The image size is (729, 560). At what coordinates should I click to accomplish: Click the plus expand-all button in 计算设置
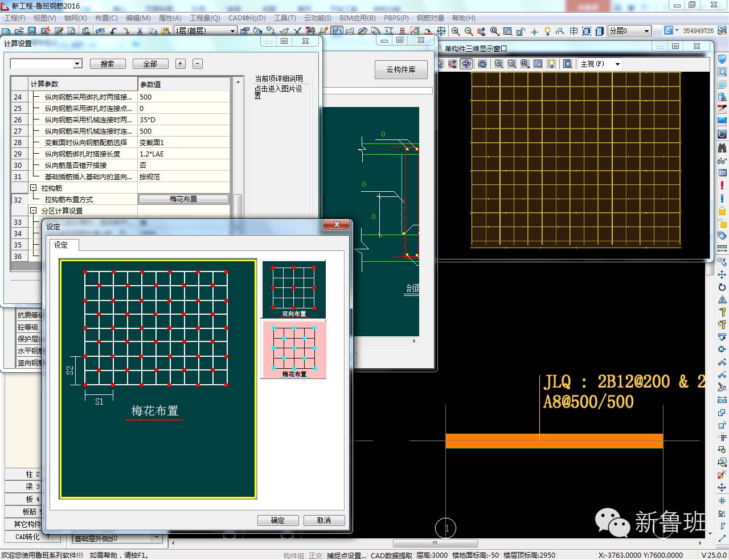[181, 64]
